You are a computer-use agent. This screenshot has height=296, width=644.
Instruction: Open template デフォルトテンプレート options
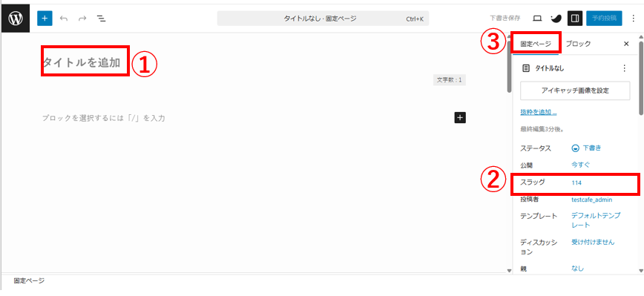pos(596,220)
